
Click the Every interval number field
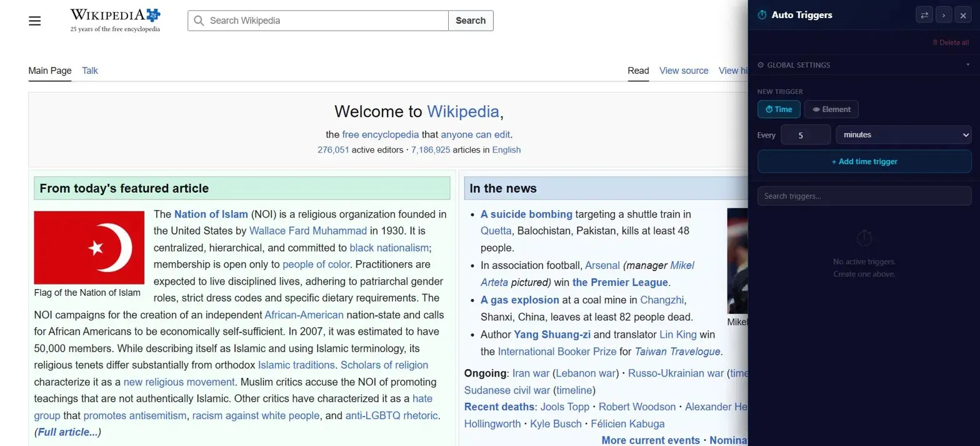[806, 134]
